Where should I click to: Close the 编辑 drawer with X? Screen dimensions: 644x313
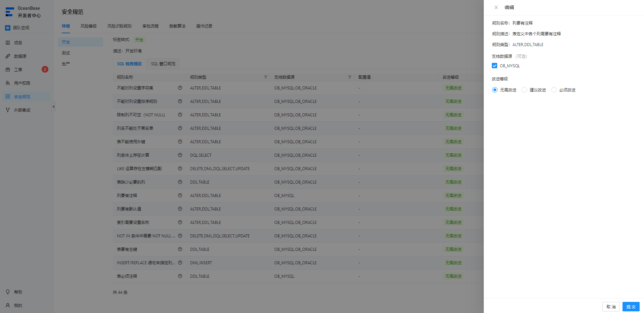[x=496, y=7]
